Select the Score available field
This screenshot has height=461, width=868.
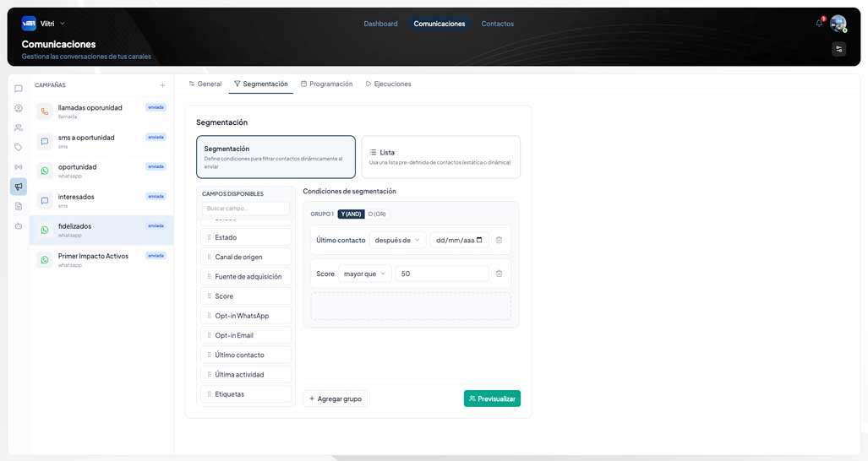[246, 296]
